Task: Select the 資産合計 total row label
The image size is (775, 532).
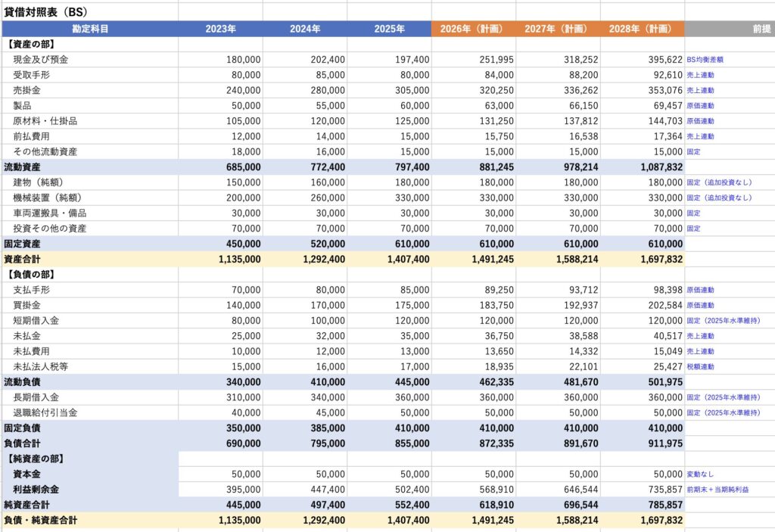Action: pos(23,260)
